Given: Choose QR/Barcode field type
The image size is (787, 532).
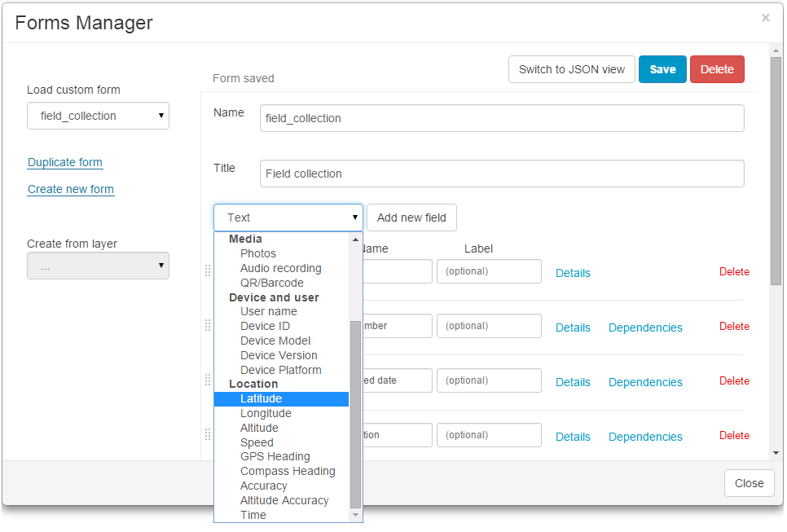Looking at the screenshot, I should (x=271, y=283).
